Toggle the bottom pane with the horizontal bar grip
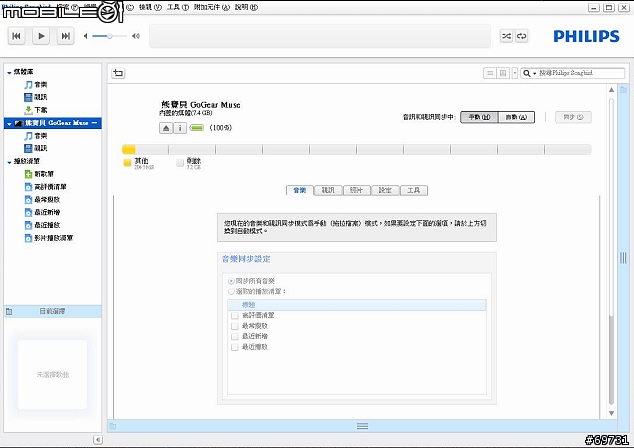Image resolution: width=634 pixels, height=448 pixels. point(362,426)
